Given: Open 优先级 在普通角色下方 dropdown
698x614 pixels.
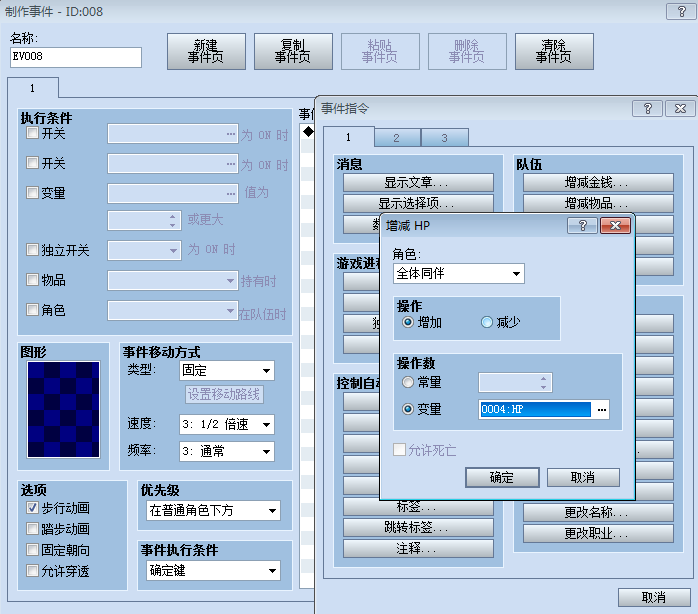Looking at the screenshot, I should 213,510.
